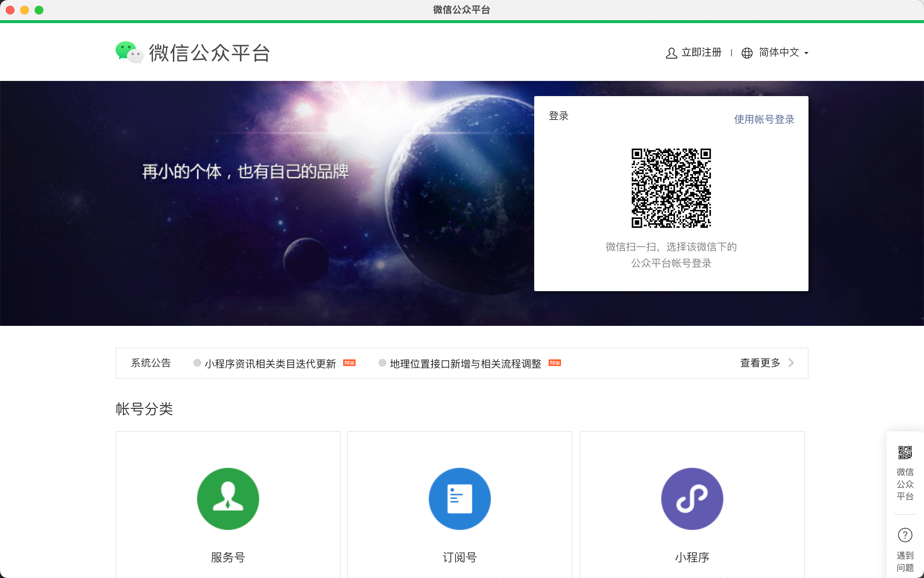The width and height of the screenshot is (924, 578).
Task: Click the 登录 heading in login box
Action: coord(559,116)
